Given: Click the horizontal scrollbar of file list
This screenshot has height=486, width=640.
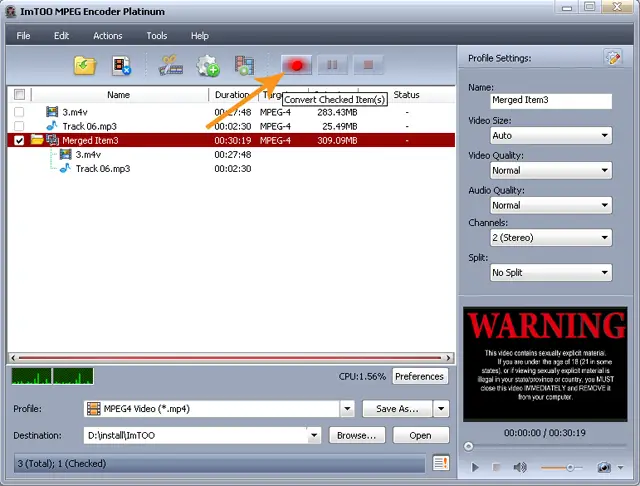Looking at the screenshot, I should pos(231,358).
